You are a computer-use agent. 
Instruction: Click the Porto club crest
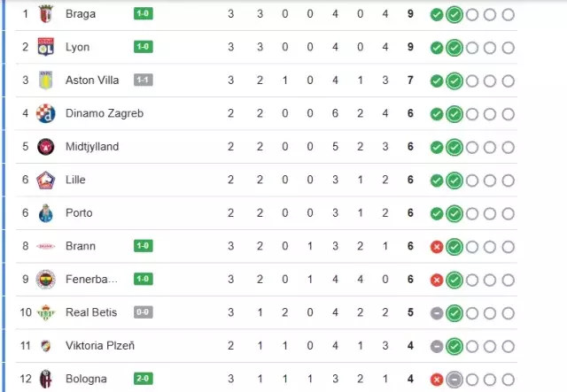46,213
